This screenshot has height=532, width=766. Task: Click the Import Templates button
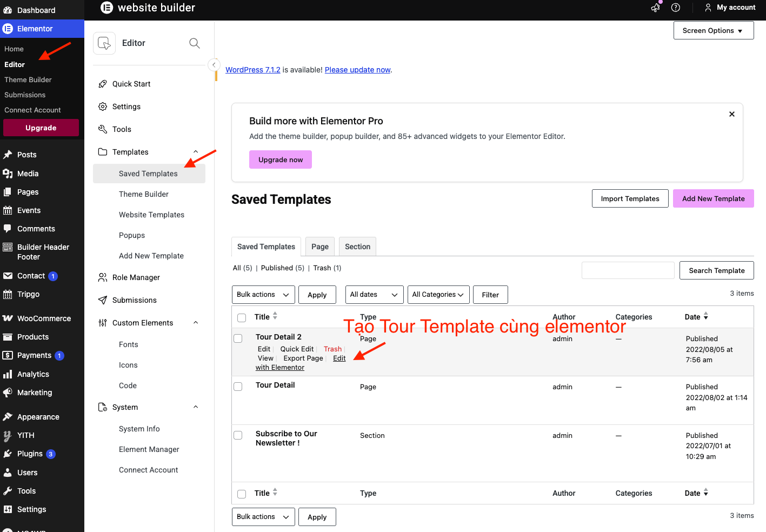point(630,198)
